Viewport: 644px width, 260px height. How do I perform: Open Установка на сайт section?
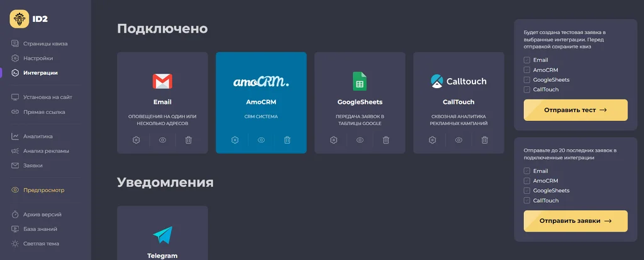[48, 97]
